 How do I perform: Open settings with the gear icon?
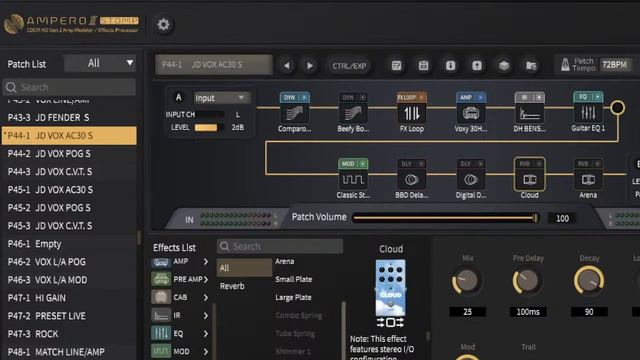163,24
